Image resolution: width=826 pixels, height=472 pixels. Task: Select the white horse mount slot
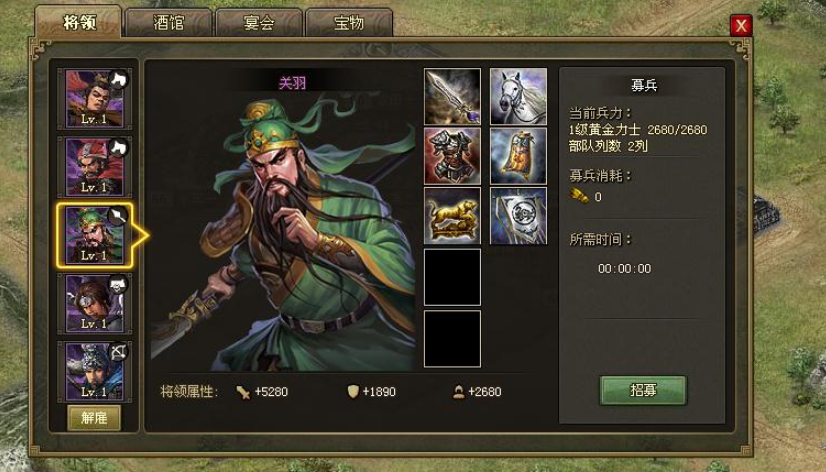(518, 96)
